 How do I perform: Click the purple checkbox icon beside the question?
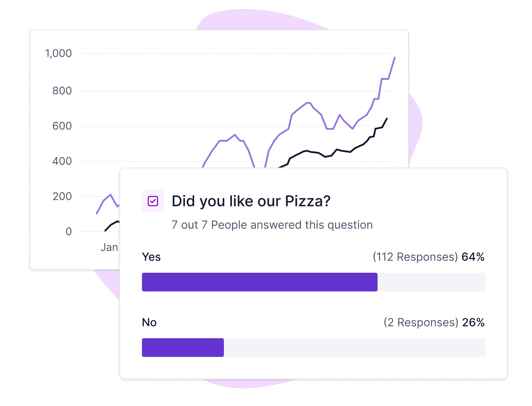[x=153, y=201]
